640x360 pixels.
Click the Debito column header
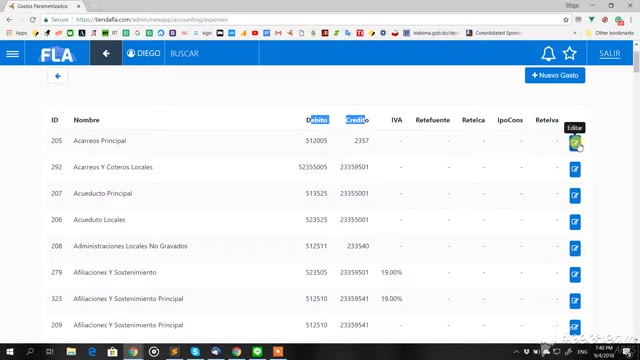[317, 120]
